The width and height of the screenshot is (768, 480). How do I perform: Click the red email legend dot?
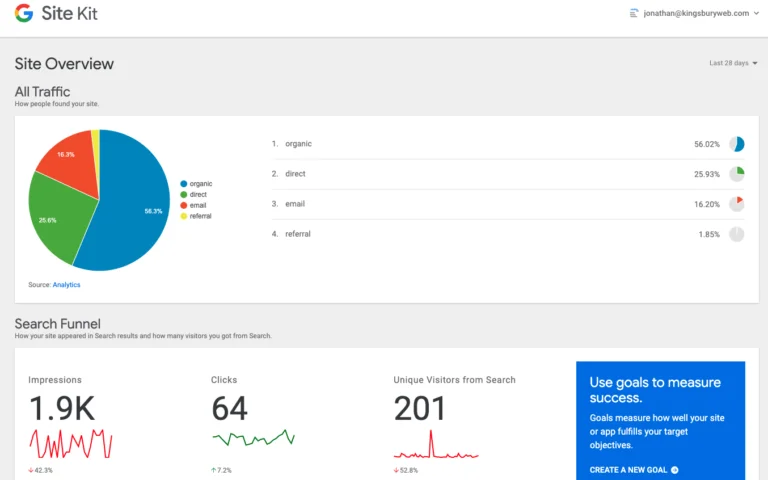(184, 205)
